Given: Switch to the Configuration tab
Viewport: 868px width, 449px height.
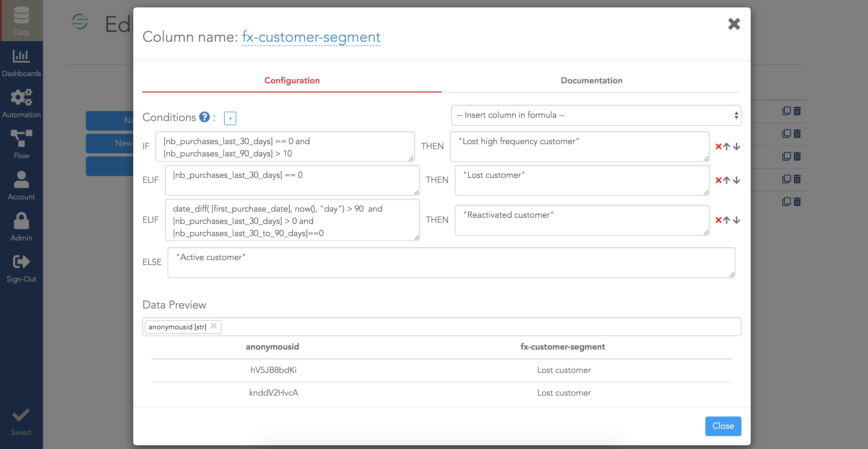Looking at the screenshot, I should point(292,80).
